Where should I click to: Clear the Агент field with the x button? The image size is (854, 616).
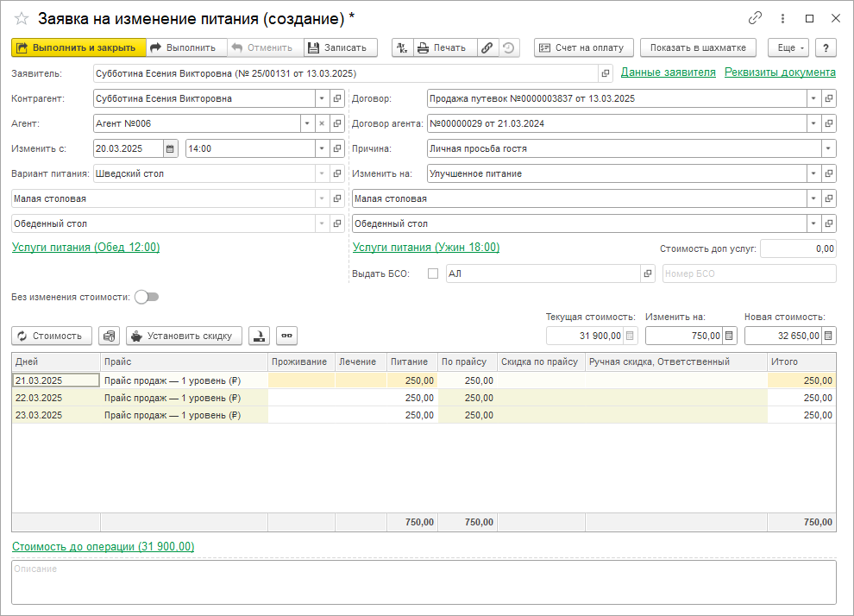point(322,123)
